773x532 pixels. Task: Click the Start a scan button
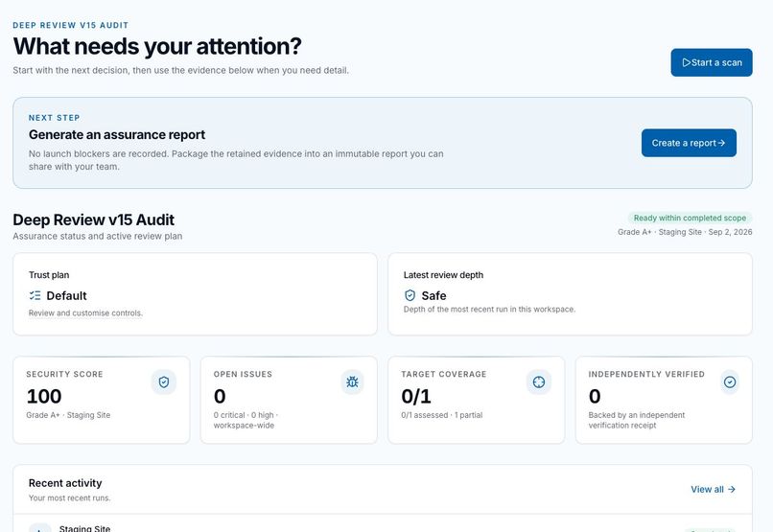712,62
